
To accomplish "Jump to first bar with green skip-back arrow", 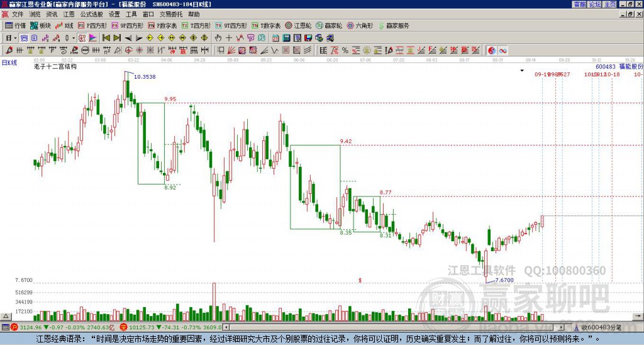I will click(x=106, y=38).
